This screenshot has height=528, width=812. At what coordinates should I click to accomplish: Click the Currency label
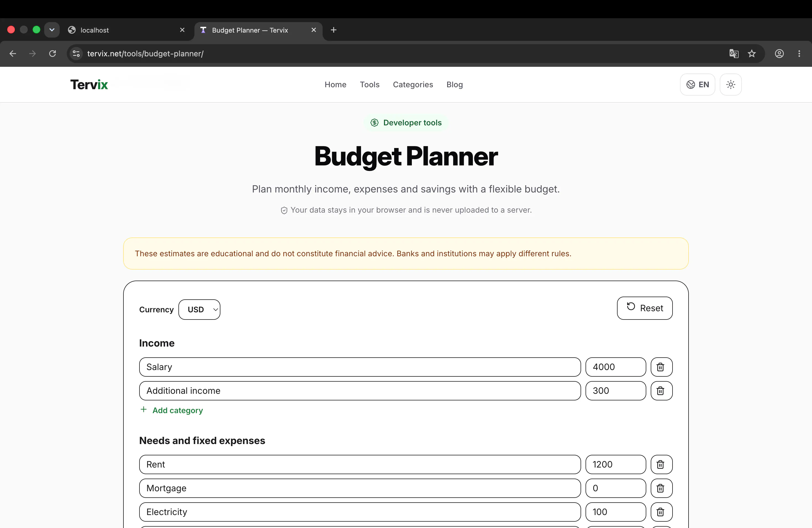click(x=156, y=309)
